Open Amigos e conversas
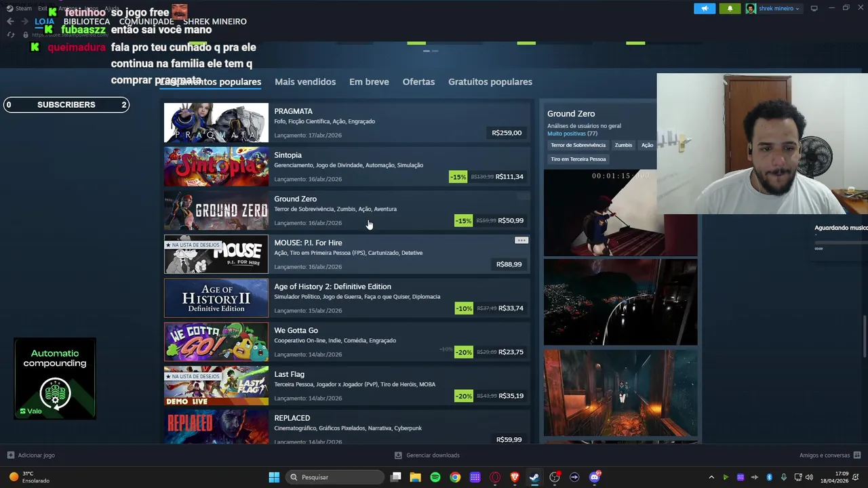Screen dimensions: 868x488 pyautogui.click(x=830, y=455)
